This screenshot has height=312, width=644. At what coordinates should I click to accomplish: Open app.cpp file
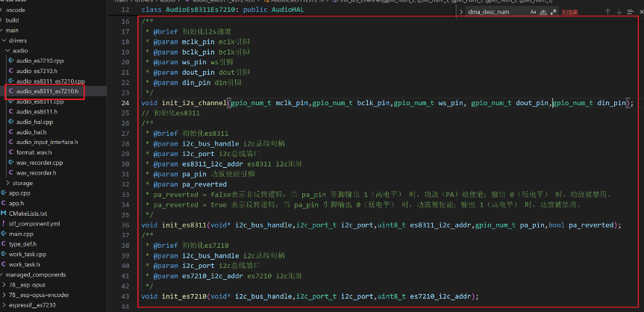click(x=19, y=193)
